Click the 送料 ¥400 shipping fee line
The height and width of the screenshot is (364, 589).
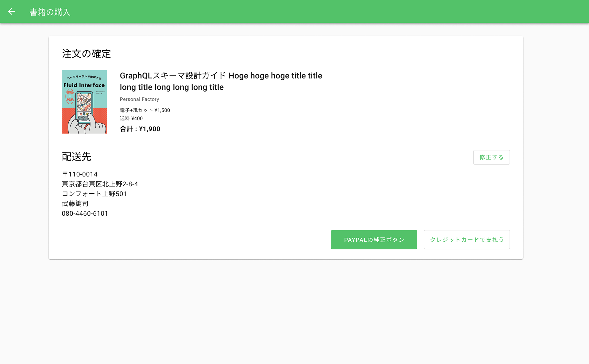131,119
